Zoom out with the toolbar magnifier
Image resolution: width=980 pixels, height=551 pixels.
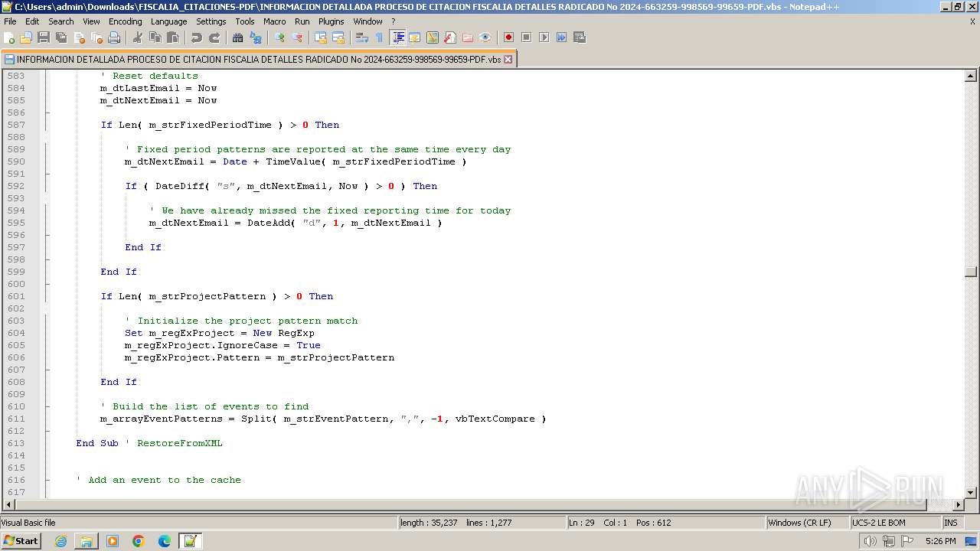[297, 37]
